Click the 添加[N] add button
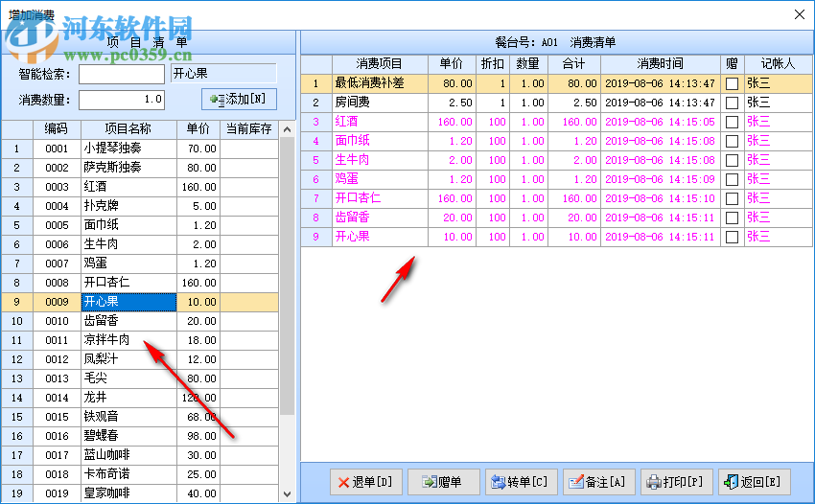 pos(239,100)
